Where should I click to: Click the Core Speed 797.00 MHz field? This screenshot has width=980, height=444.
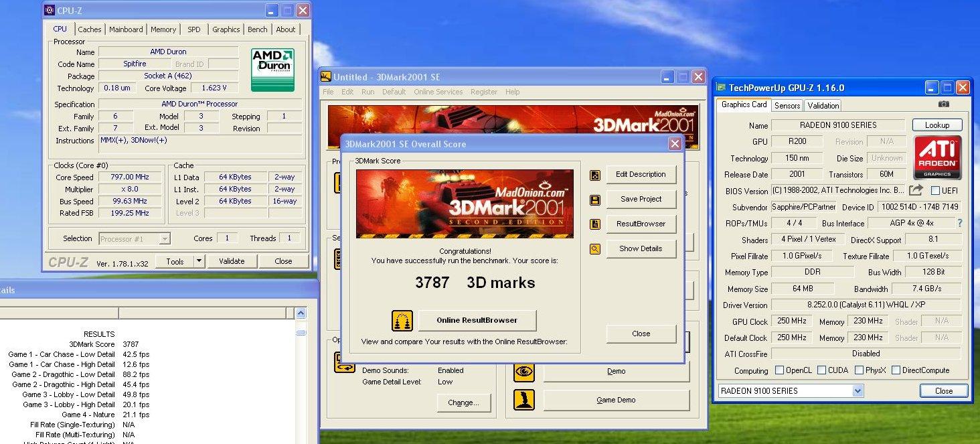(x=131, y=177)
